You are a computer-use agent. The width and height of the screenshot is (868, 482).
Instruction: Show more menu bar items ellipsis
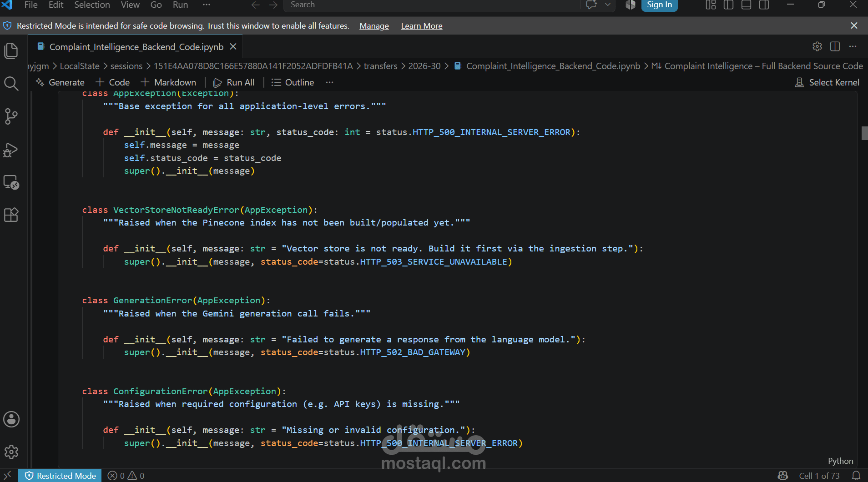click(207, 5)
